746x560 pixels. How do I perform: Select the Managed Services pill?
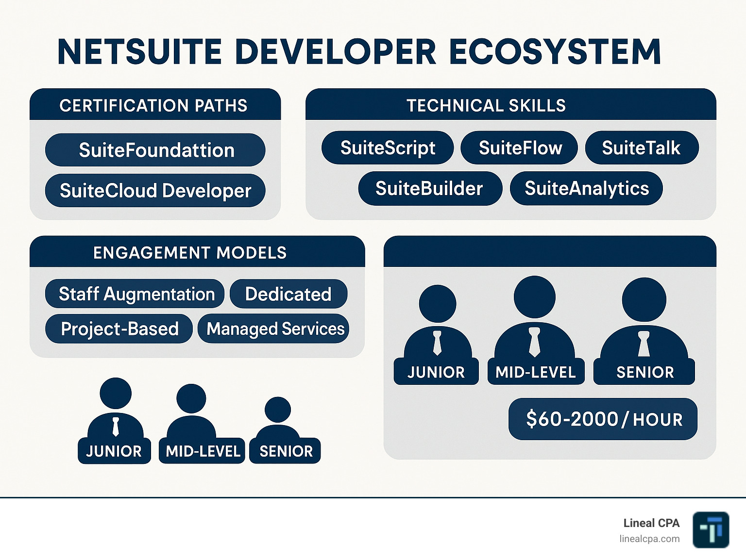(273, 329)
